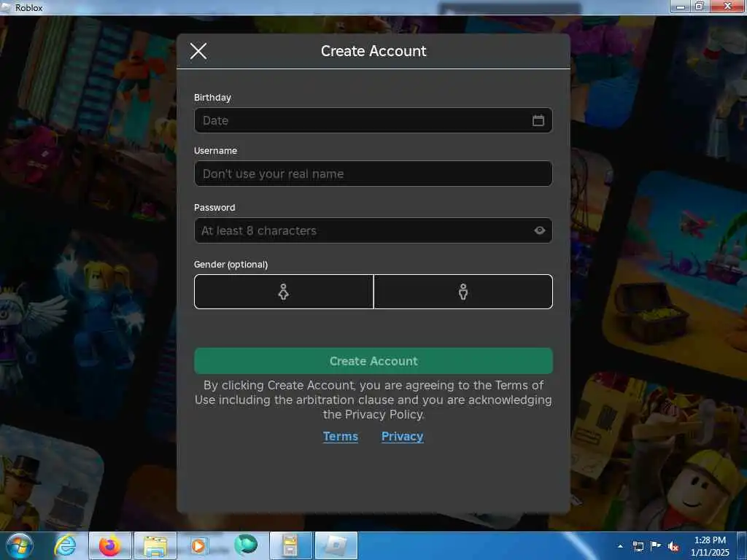Toggle password visibility eye icon
The height and width of the screenshot is (560, 747).
pyautogui.click(x=539, y=230)
